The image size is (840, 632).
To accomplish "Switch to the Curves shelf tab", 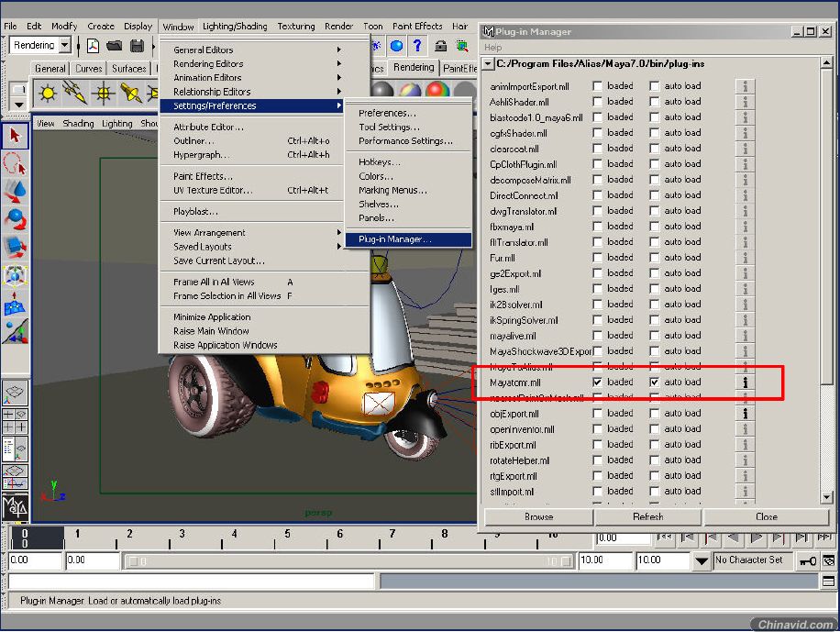I will (x=88, y=69).
